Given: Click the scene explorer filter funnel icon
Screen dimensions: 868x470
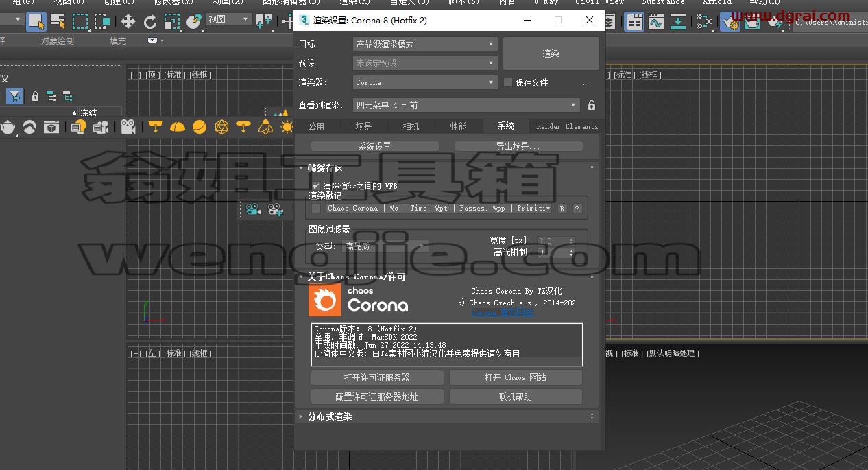Looking at the screenshot, I should 14,96.
